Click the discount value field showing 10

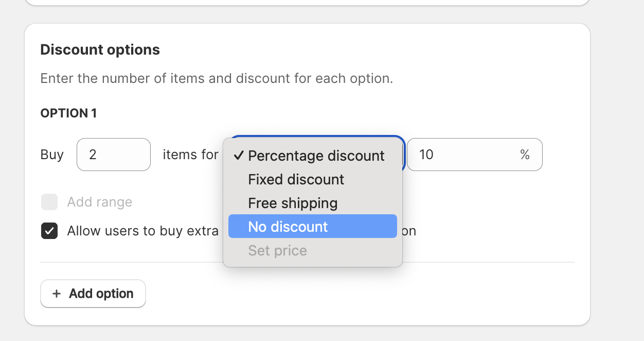tap(463, 155)
